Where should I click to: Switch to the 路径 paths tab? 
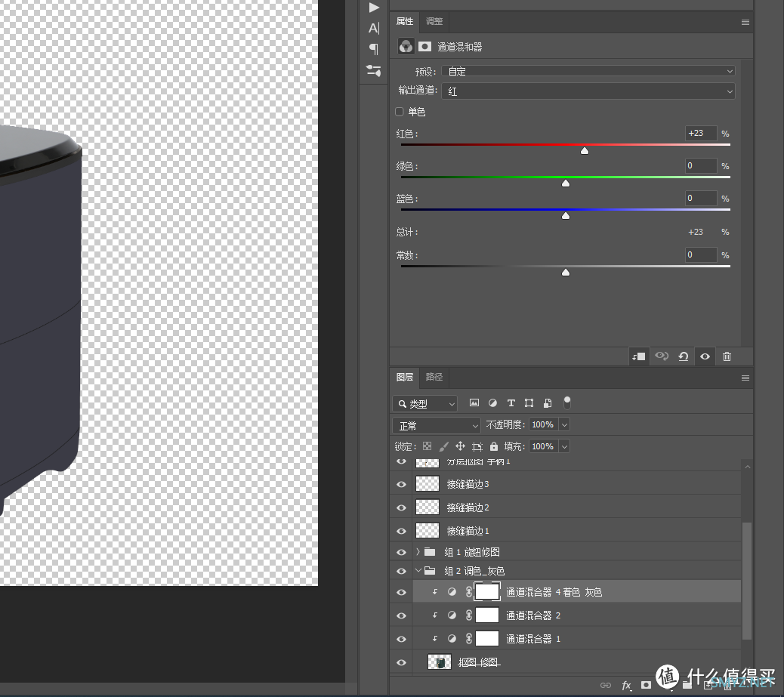tap(434, 377)
